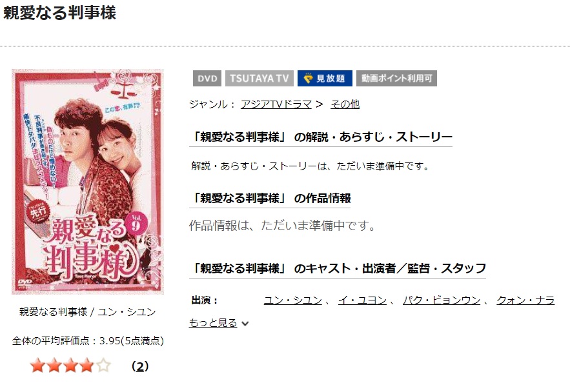Click the 親愛なる判事様 DVD cover image
Screen dimensions: 570x392
[x=88, y=181]
